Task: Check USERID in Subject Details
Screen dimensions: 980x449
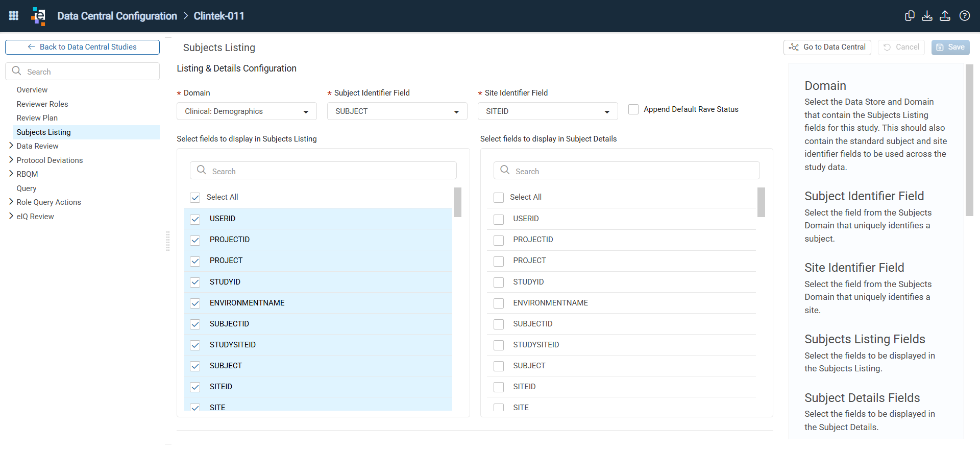Action: [499, 219]
